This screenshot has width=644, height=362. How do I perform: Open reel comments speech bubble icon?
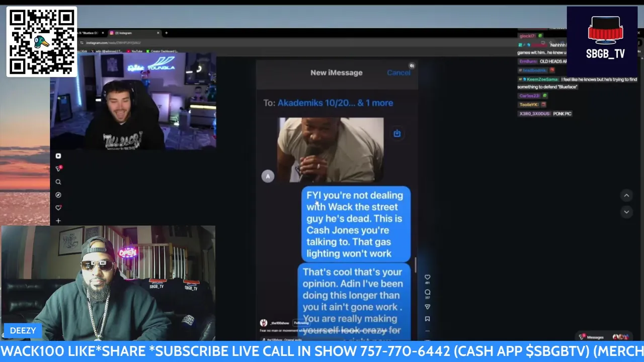tap(427, 292)
